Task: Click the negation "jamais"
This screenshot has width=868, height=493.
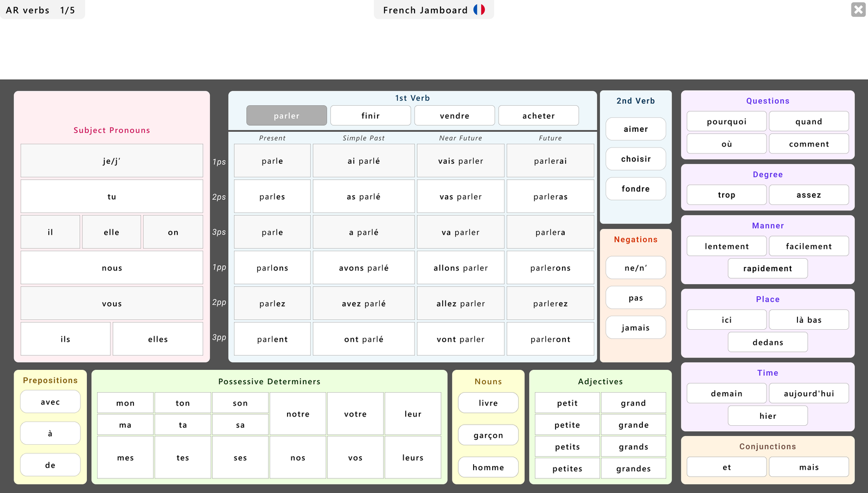Action: point(635,328)
